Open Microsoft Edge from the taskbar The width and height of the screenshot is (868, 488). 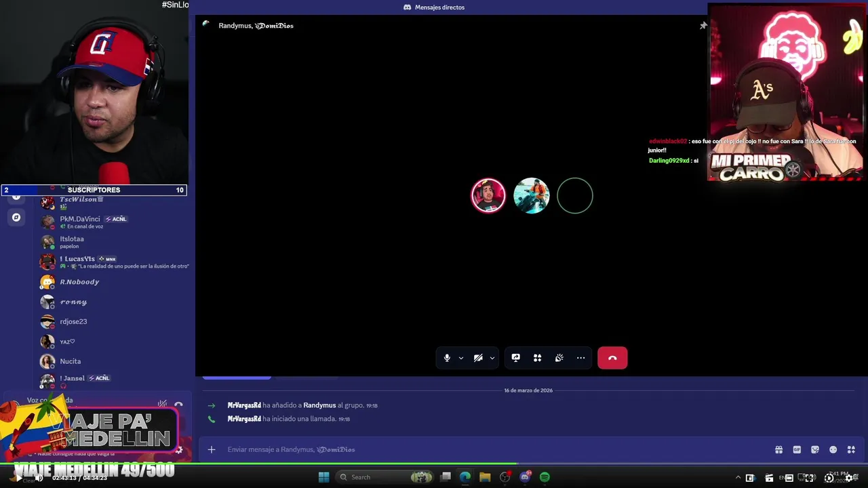click(x=465, y=477)
